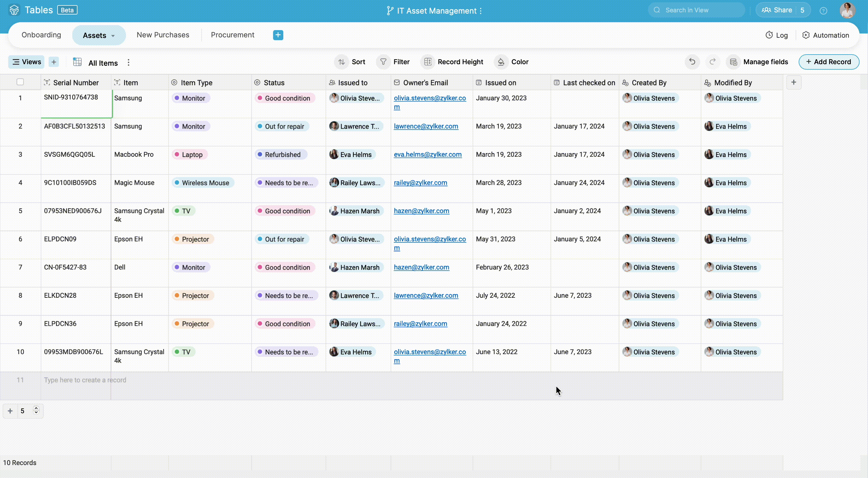Open the Color fill bucket
The image size is (868, 478).
501,62
